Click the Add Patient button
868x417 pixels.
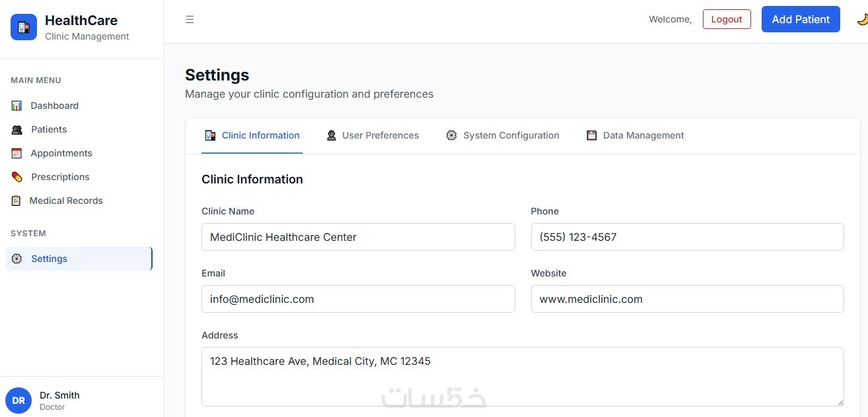801,19
